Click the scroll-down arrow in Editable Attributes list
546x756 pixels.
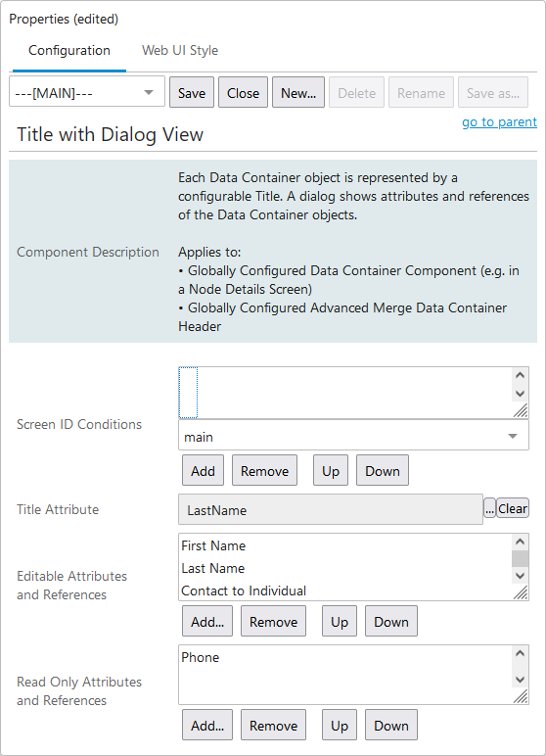(x=520, y=575)
